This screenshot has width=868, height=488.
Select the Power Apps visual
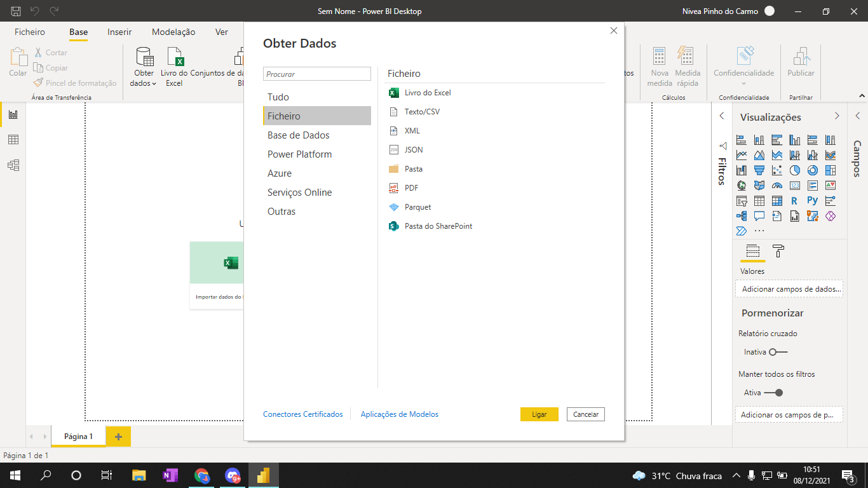tap(830, 216)
